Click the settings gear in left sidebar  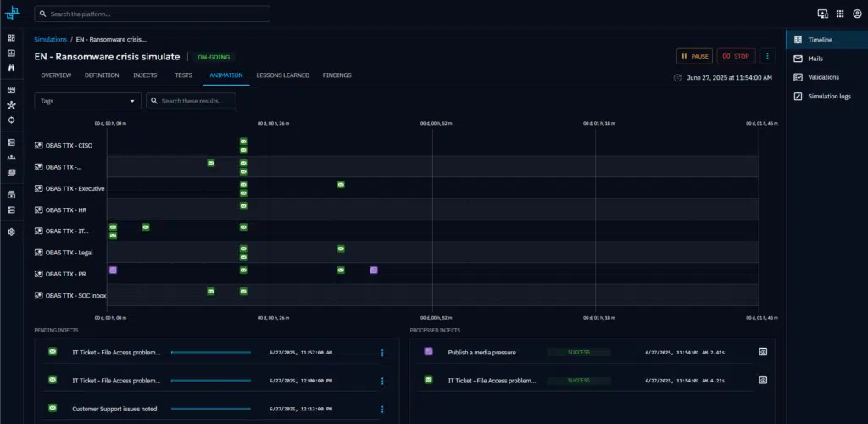(11, 232)
